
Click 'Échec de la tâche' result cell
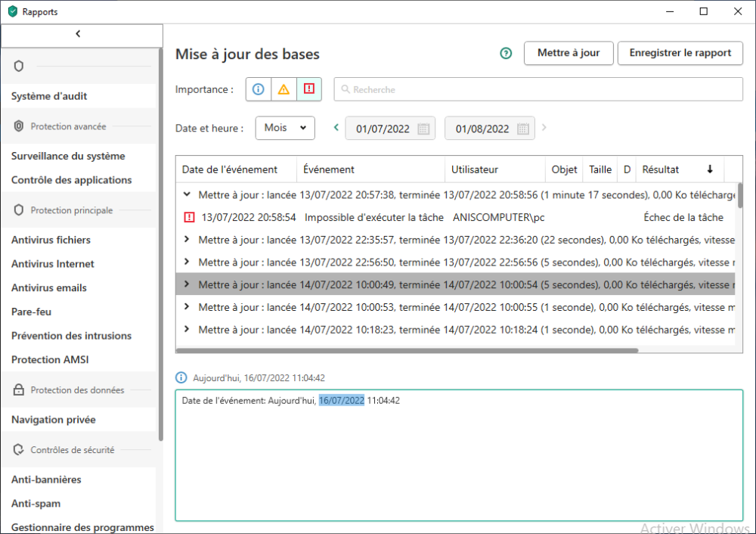pyautogui.click(x=683, y=218)
